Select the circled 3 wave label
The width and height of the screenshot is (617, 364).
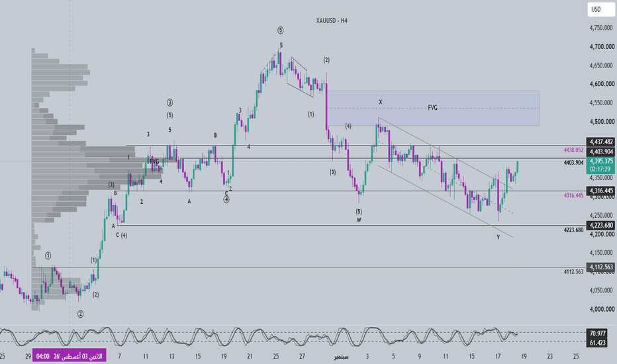[x=169, y=103]
